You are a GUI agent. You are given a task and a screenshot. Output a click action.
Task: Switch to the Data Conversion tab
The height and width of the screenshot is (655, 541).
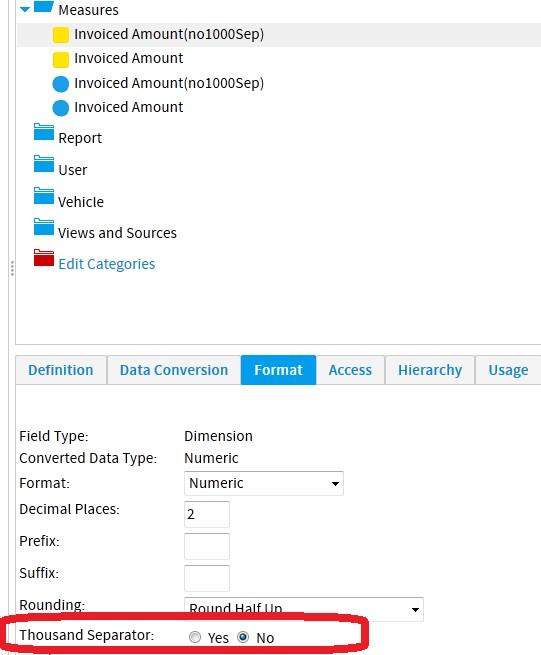pos(174,370)
